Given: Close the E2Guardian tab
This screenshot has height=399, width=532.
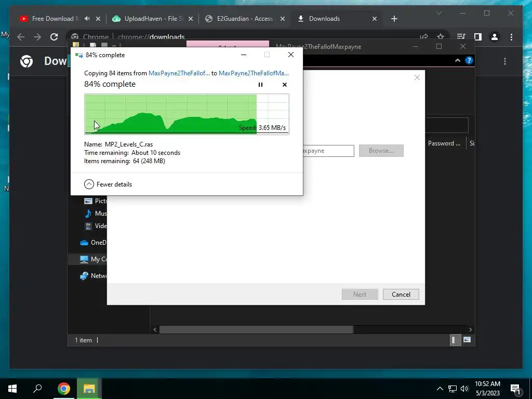Looking at the screenshot, I should click(282, 19).
